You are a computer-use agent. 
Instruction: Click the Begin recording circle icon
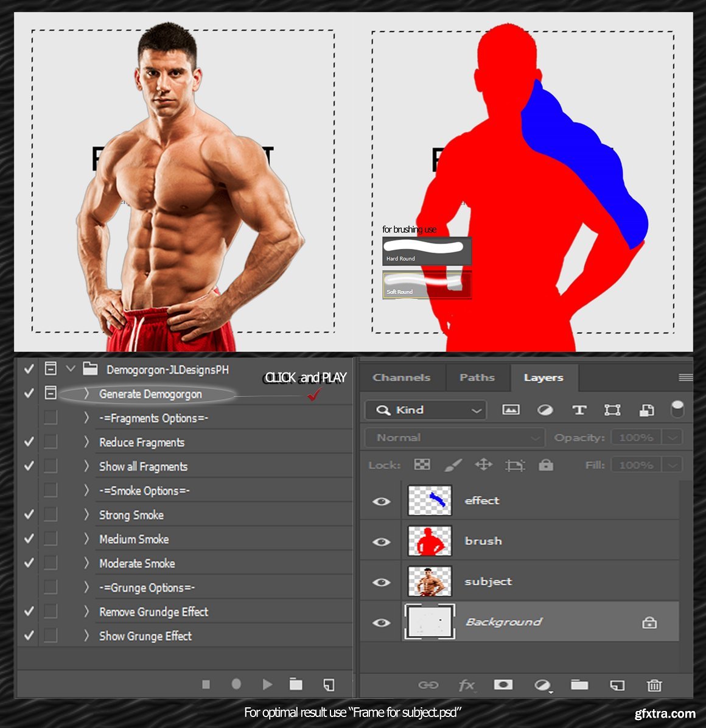236,685
